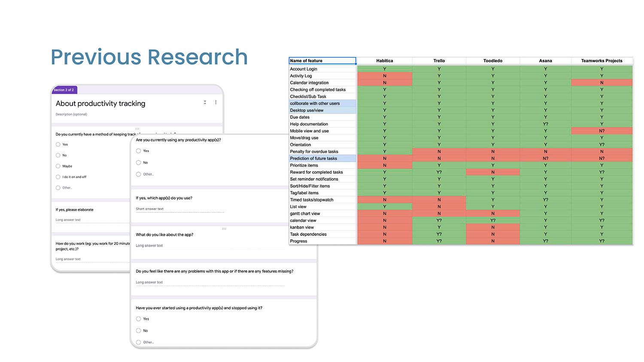Choose 'I do it on and off' option
This screenshot has width=644, height=362.
[x=58, y=177]
